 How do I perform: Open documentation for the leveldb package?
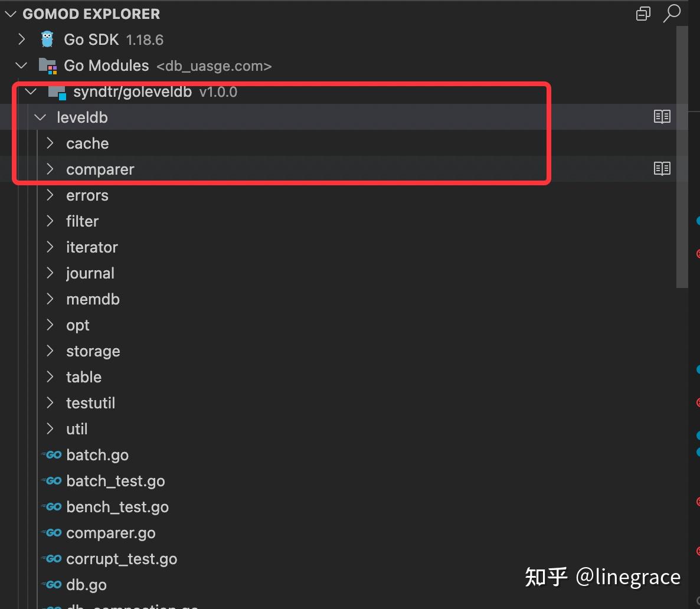[x=662, y=116]
